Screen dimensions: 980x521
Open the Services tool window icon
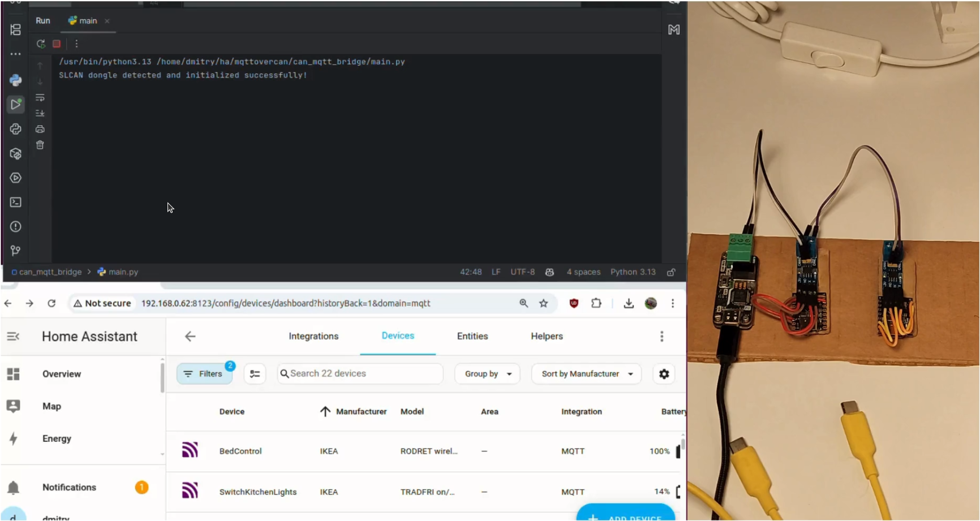[x=15, y=178]
